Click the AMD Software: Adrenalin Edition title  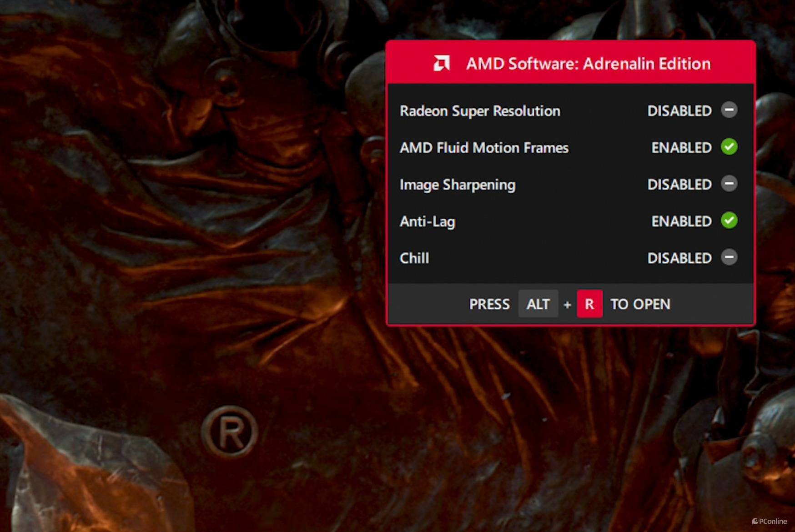(588, 64)
